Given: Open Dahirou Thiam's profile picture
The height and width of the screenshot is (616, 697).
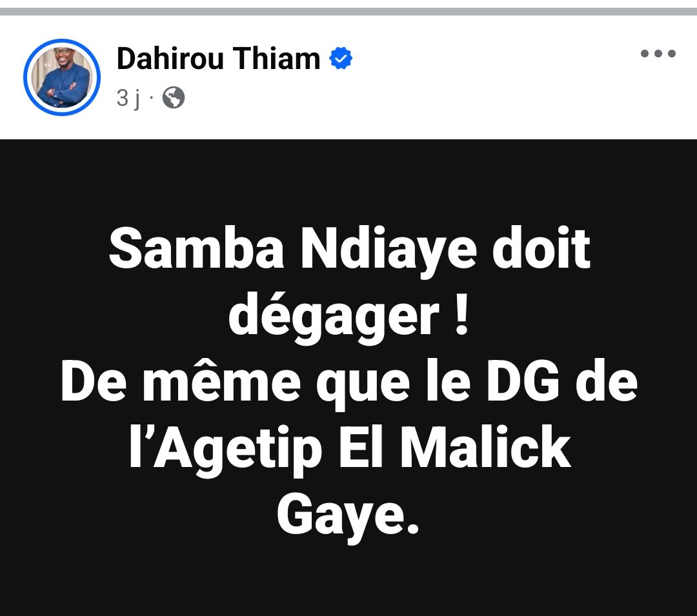Looking at the screenshot, I should tap(62, 77).
